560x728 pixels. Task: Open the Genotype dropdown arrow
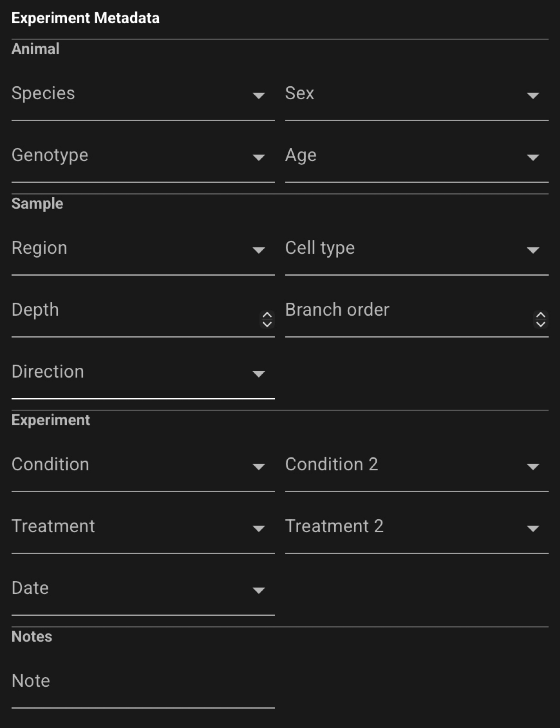[x=258, y=157]
